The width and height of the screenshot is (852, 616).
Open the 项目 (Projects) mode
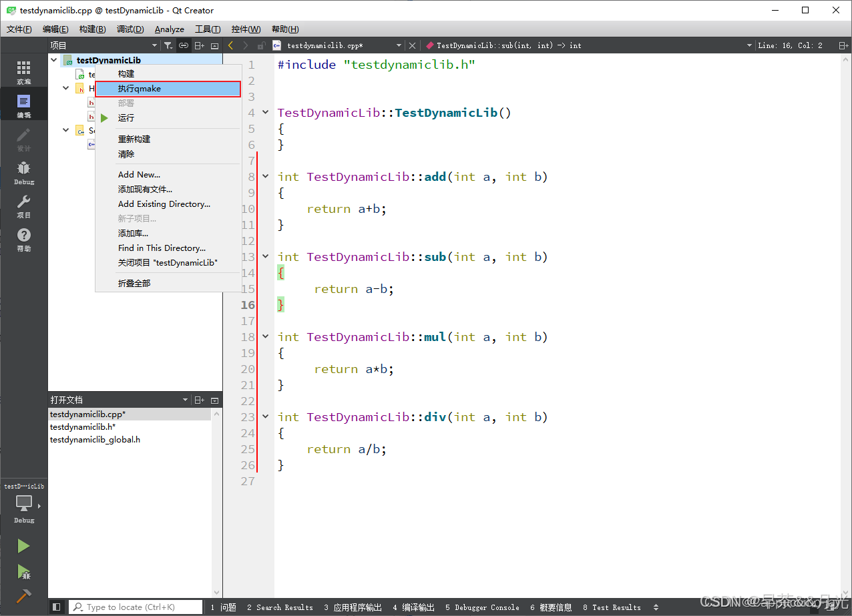(24, 206)
